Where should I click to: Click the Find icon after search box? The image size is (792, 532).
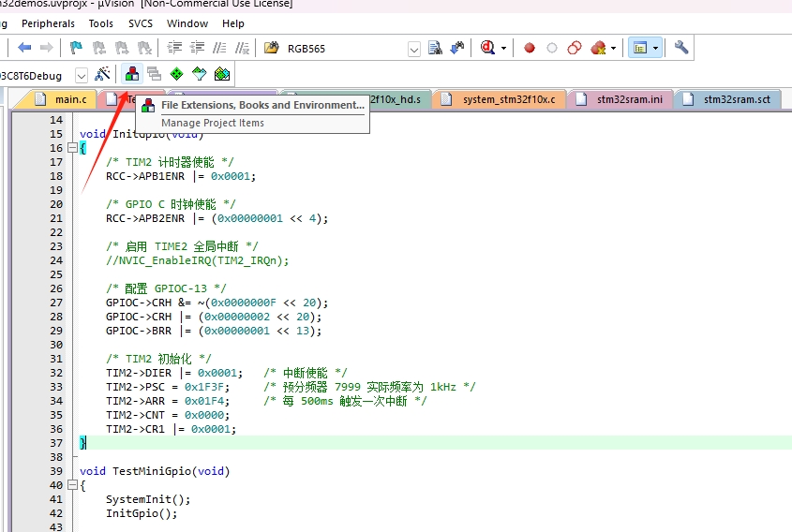435,48
